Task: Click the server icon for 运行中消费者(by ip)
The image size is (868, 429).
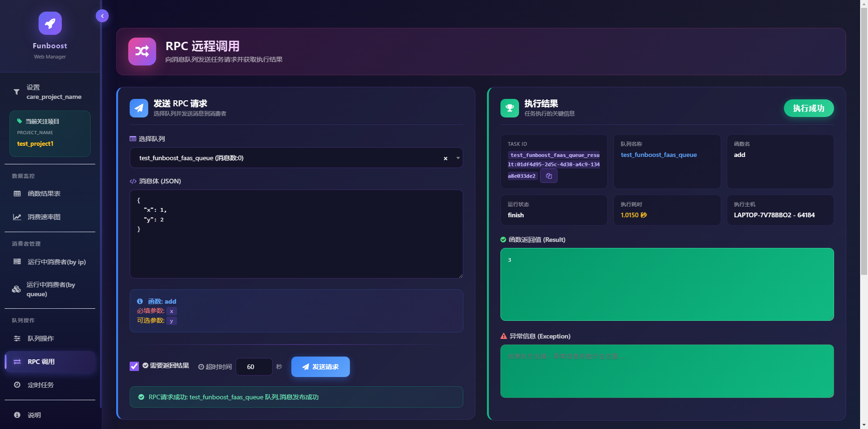Action: [17, 262]
